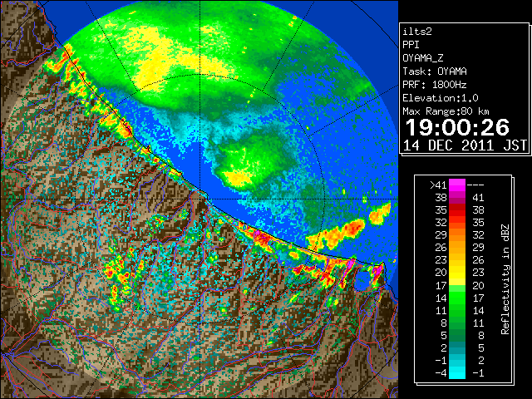
Task: Click the "OYAMA_Z" product name
Action: tap(423, 58)
